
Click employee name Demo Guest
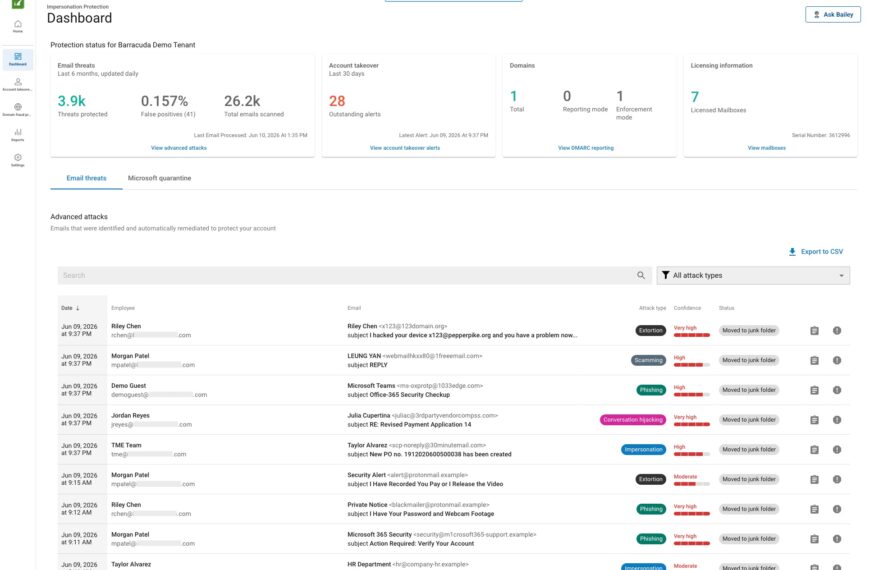(128, 386)
